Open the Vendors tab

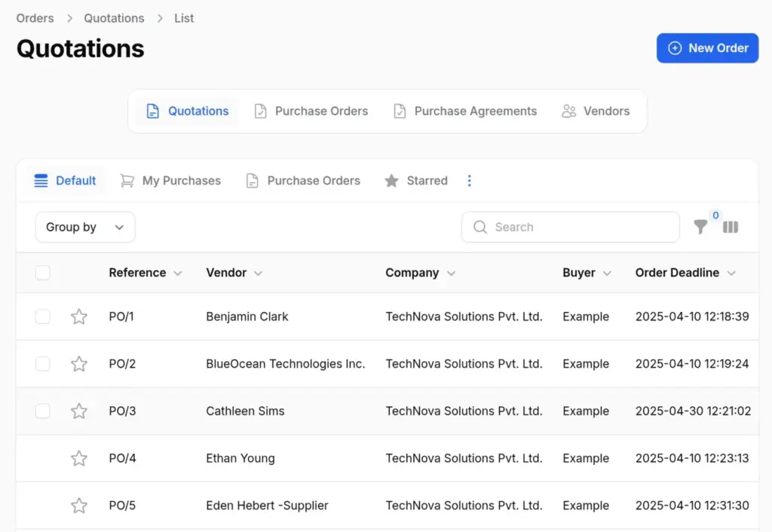pos(596,112)
